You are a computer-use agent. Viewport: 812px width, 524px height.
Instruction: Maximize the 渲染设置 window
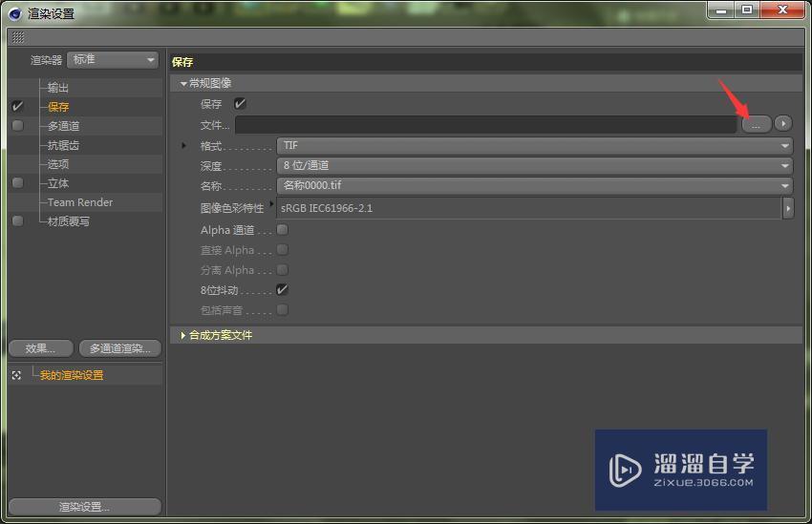click(x=747, y=10)
